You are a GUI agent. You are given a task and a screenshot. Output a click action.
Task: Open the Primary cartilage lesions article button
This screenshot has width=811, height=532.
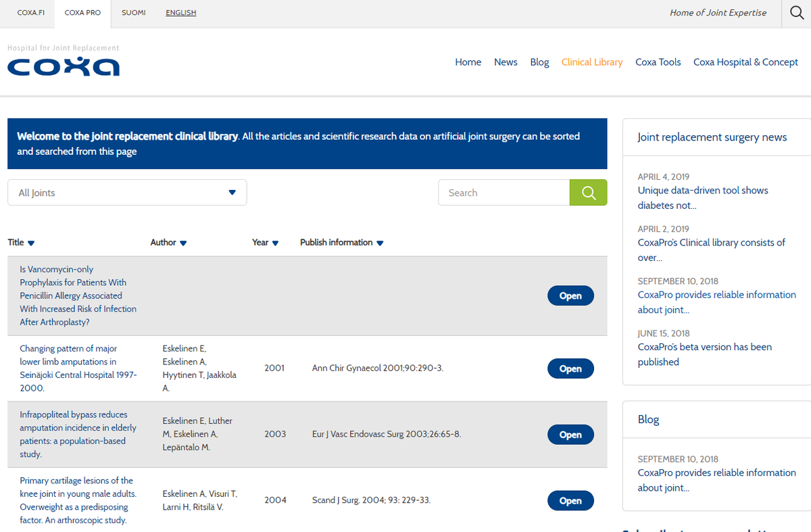click(x=570, y=501)
